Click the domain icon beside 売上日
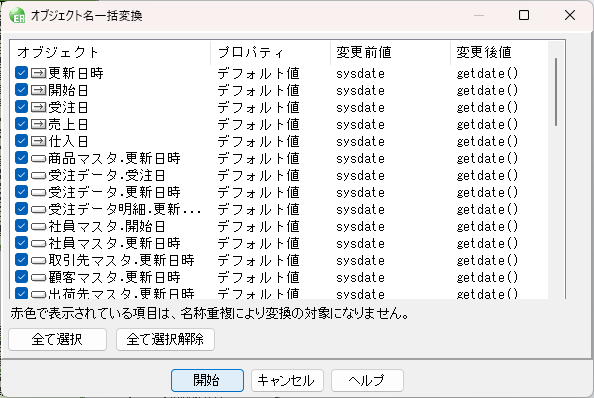594x398 pixels. [38, 124]
